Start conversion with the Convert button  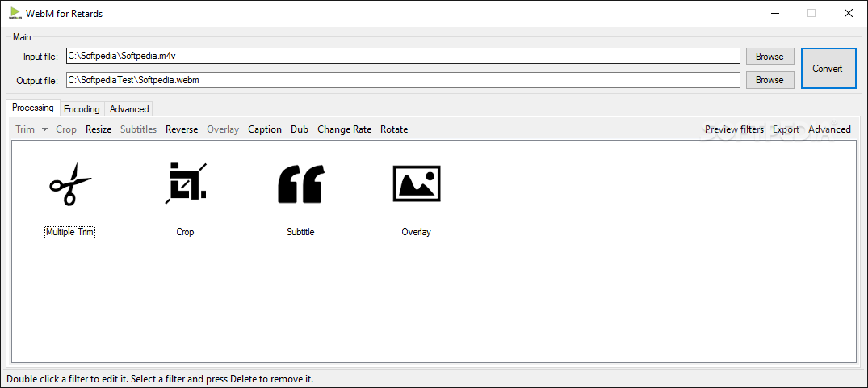828,68
